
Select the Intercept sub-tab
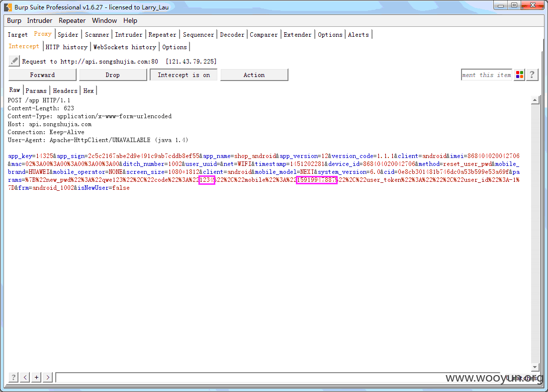[x=24, y=46]
